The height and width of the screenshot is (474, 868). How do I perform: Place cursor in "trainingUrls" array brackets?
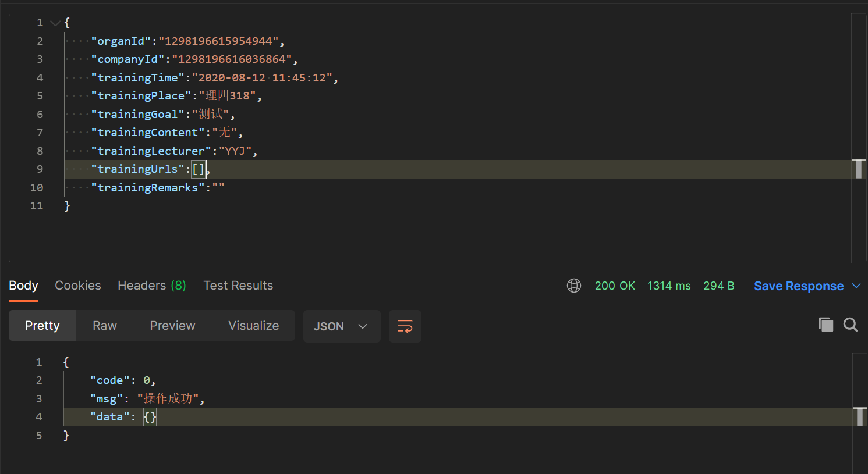click(x=199, y=169)
